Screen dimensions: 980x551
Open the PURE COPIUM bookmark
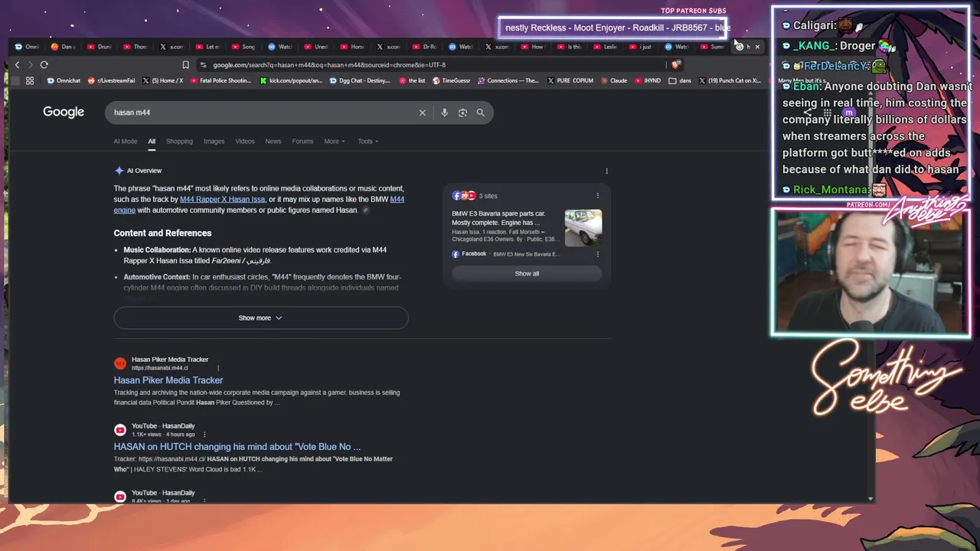click(x=570, y=80)
